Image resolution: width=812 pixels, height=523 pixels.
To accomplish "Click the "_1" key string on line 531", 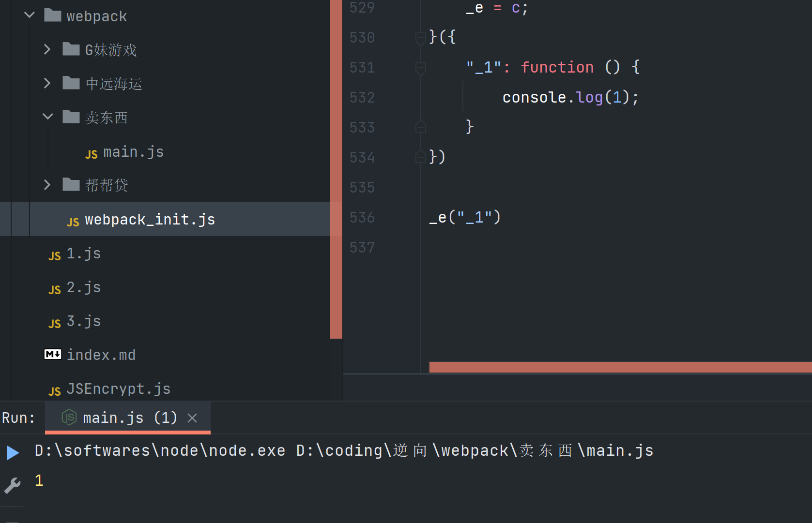I will point(484,67).
